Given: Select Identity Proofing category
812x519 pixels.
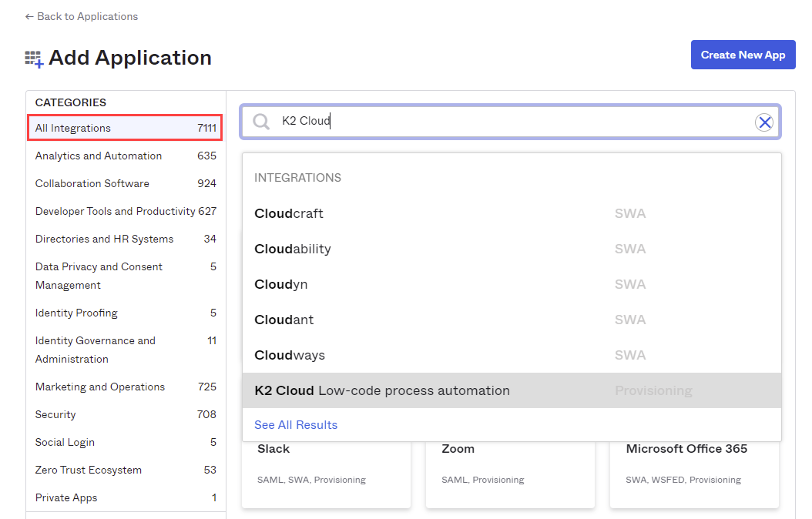Looking at the screenshot, I should (76, 313).
